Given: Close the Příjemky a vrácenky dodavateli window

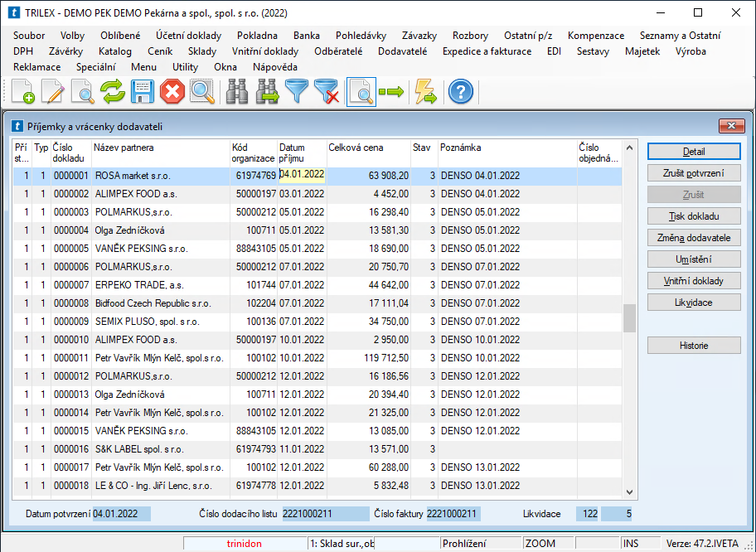Looking at the screenshot, I should click(731, 126).
